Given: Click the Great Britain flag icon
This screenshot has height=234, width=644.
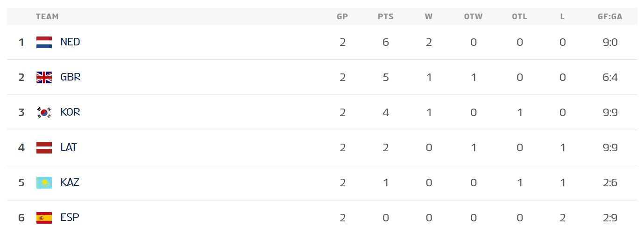Looking at the screenshot, I should [44, 78].
